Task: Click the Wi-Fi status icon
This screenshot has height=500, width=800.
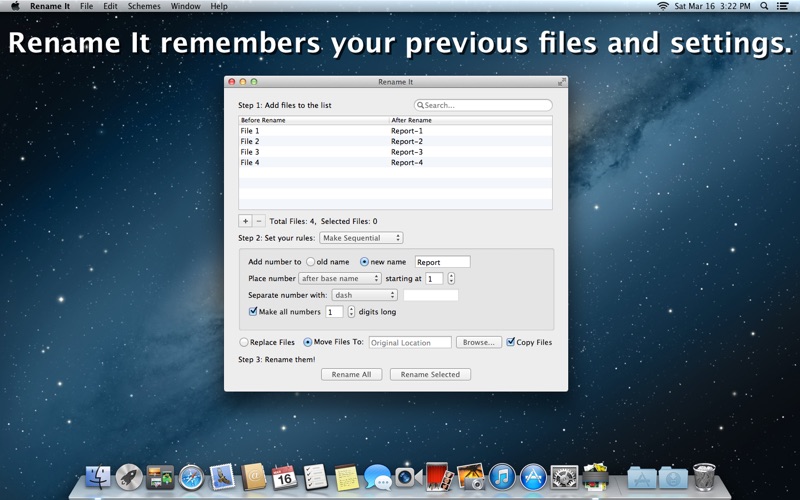Action: (x=663, y=6)
